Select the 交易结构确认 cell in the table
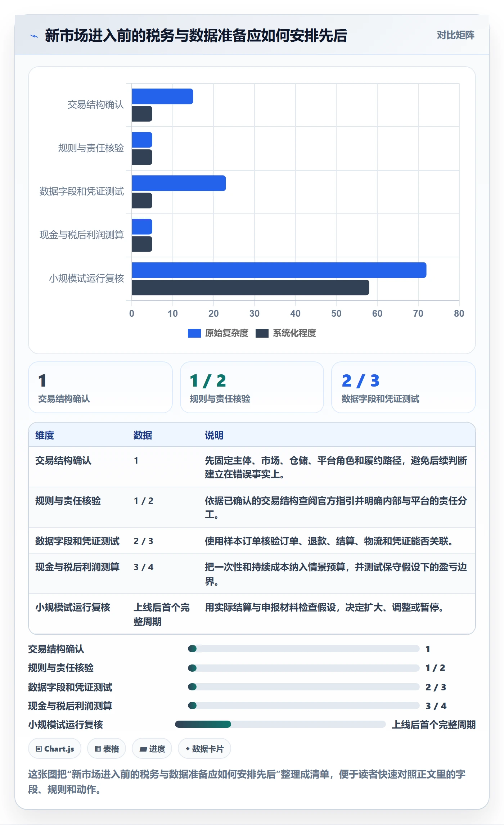Image resolution: width=504 pixels, height=825 pixels. (63, 460)
